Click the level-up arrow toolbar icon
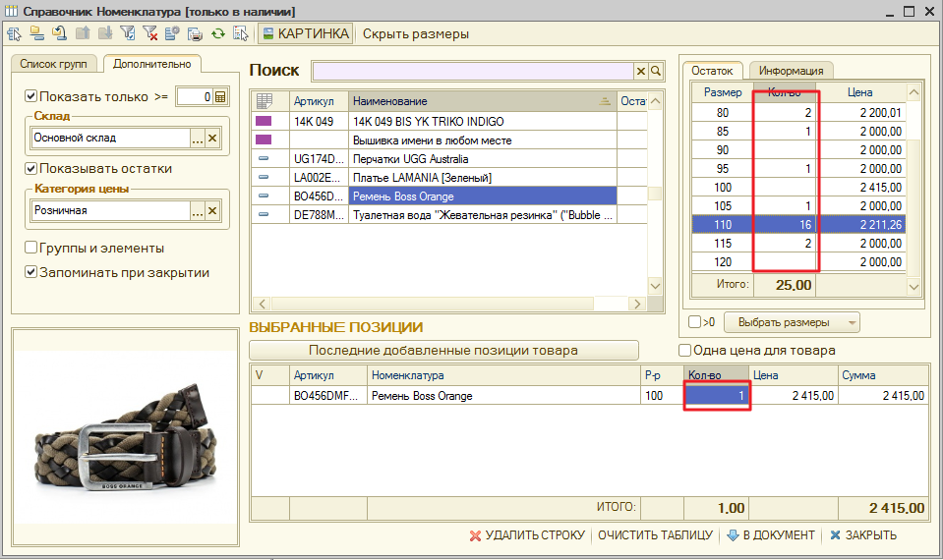 pos(83,33)
